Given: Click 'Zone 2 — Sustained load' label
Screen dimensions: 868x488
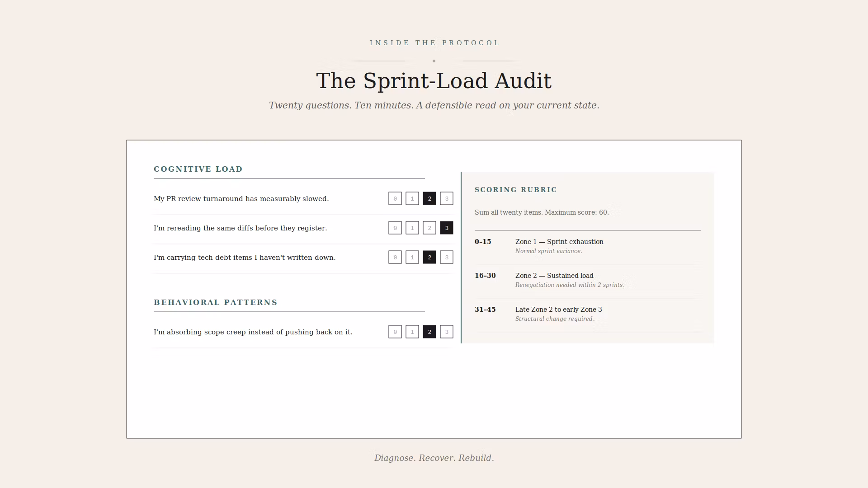Looking at the screenshot, I should [554, 276].
